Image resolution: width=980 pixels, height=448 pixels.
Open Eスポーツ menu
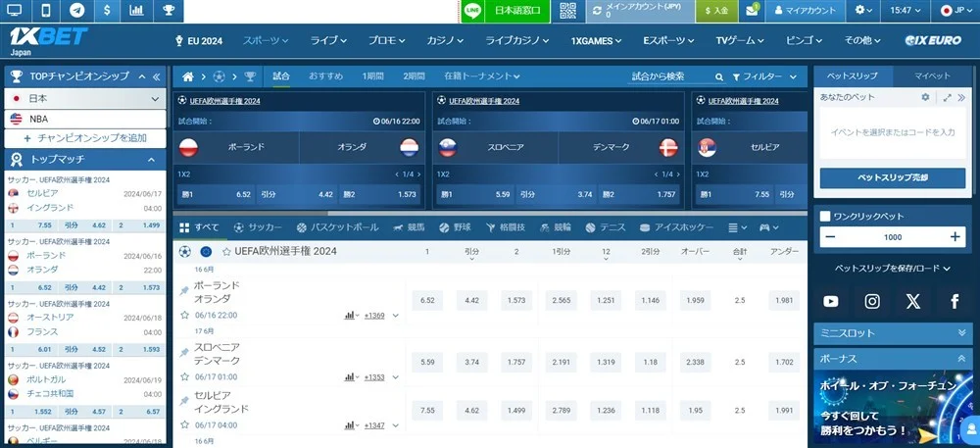668,40
